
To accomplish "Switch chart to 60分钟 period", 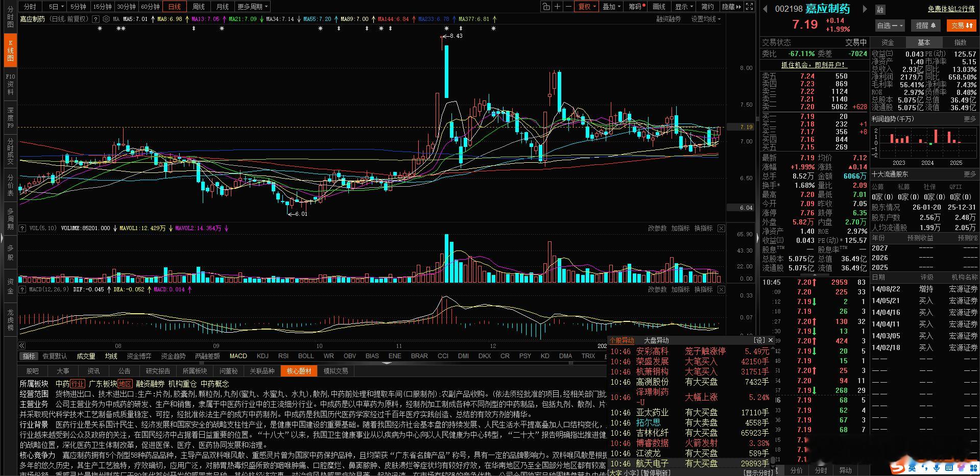I will (x=150, y=7).
